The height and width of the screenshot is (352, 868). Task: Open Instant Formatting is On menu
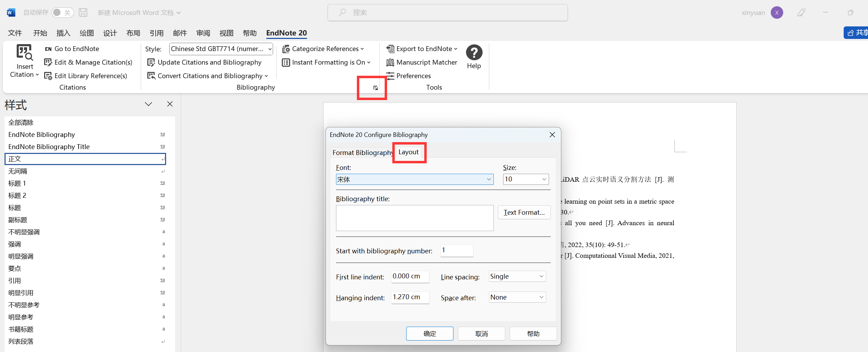click(326, 63)
